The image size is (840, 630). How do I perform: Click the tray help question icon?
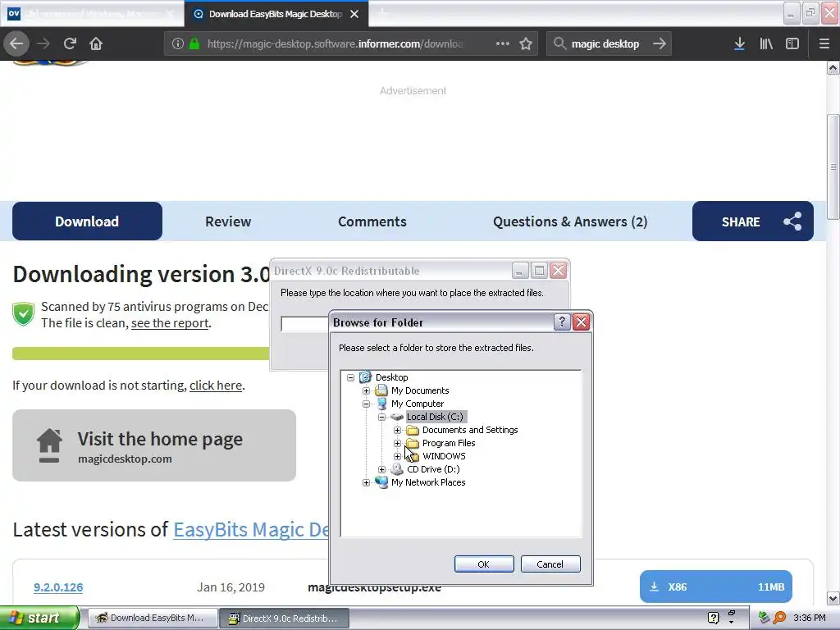coord(713,618)
